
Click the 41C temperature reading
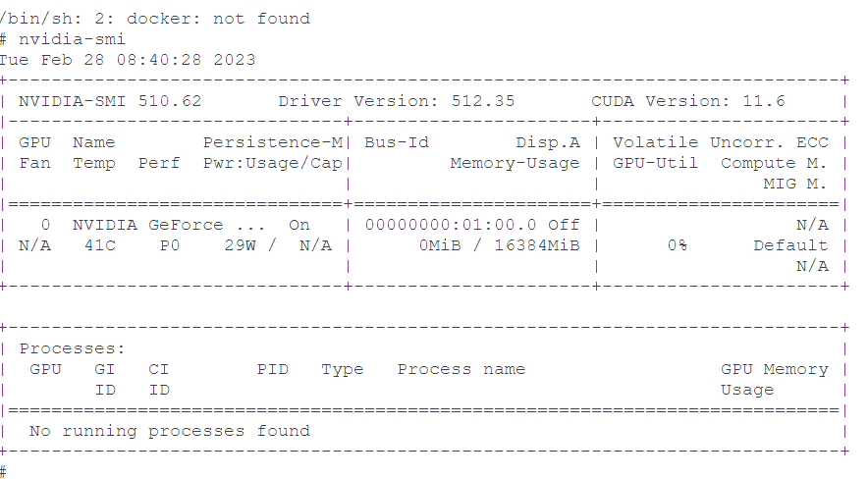coord(100,245)
